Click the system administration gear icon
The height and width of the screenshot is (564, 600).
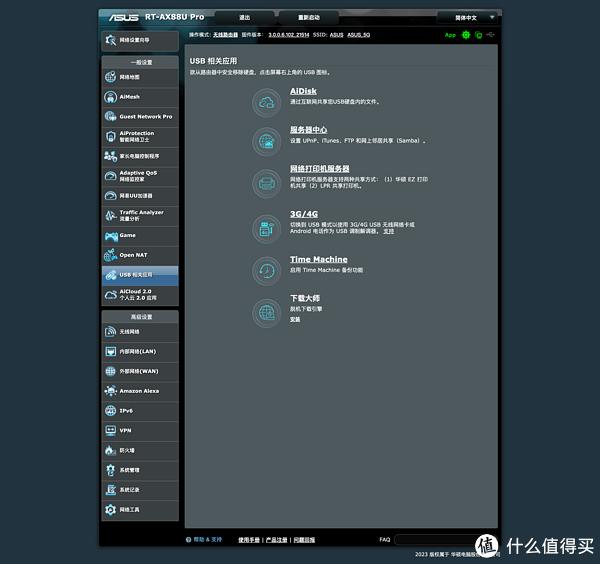(111, 470)
